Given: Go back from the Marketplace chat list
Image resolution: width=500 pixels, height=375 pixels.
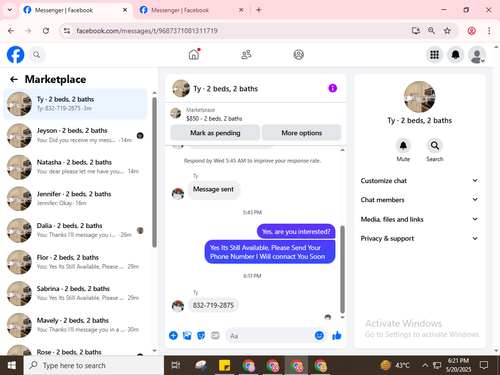Looking at the screenshot, I should 14,79.
